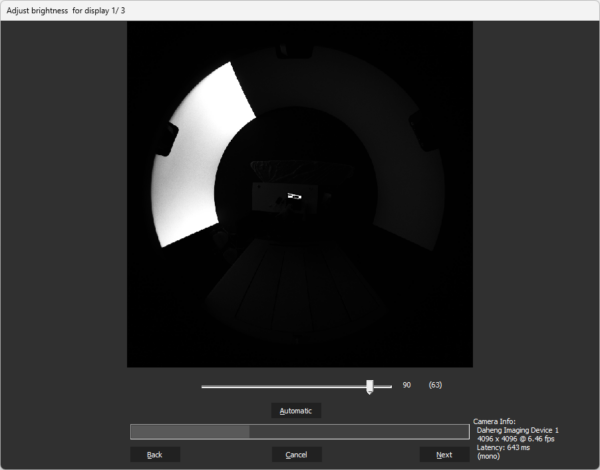Click the left end of the brightness slider track
The height and width of the screenshot is (470, 600).
[x=205, y=386]
